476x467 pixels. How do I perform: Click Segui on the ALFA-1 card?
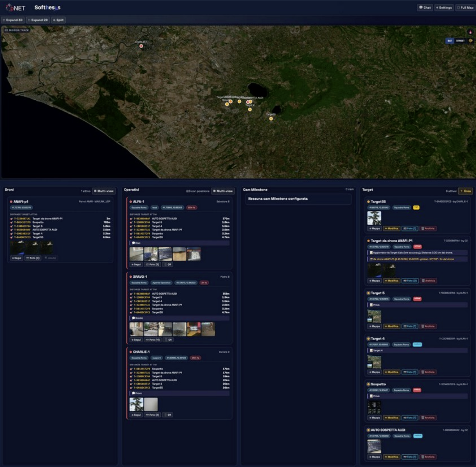[x=136, y=264]
